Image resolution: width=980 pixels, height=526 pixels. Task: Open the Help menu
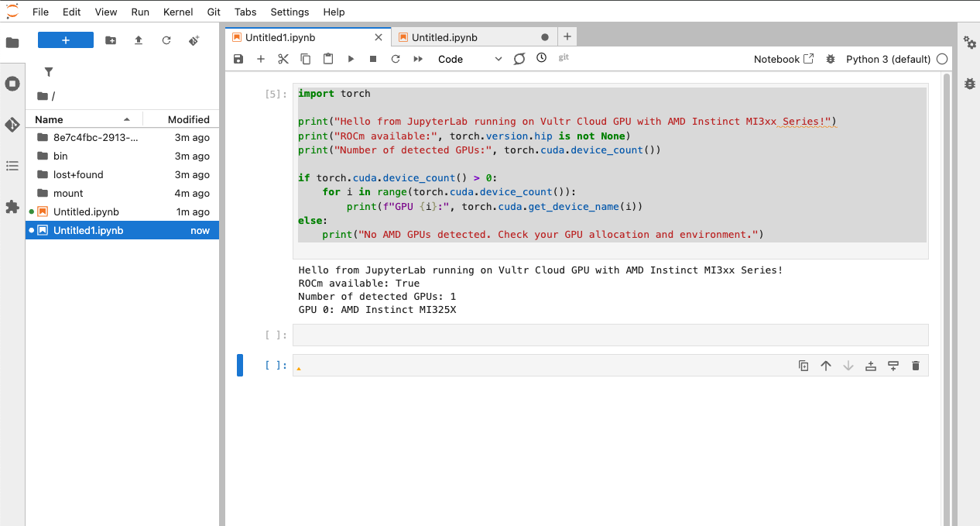[334, 12]
